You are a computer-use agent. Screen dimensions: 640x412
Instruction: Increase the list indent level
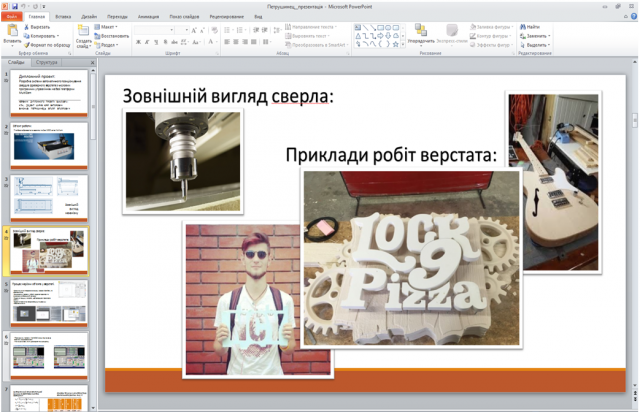pyautogui.click(x=265, y=30)
